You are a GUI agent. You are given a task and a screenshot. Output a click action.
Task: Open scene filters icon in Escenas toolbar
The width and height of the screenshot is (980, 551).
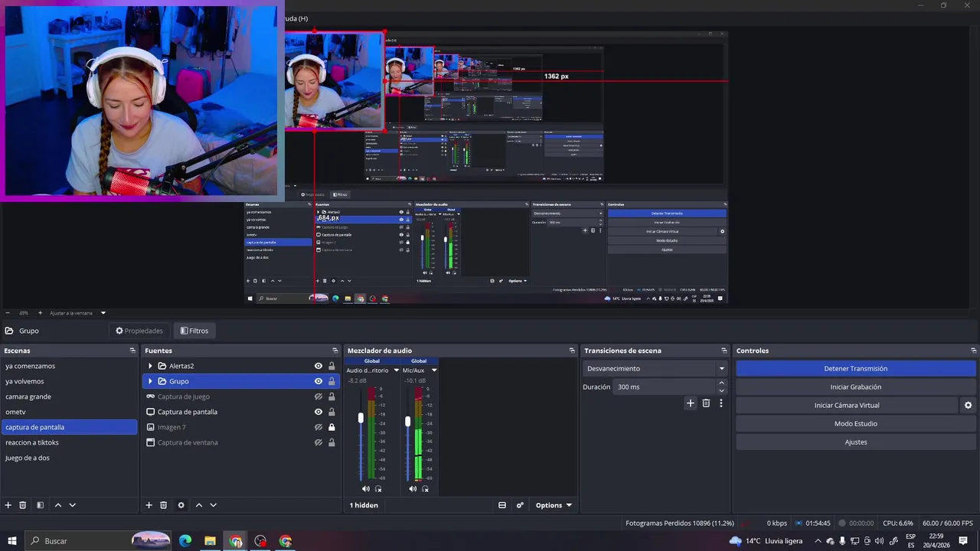tap(40, 505)
